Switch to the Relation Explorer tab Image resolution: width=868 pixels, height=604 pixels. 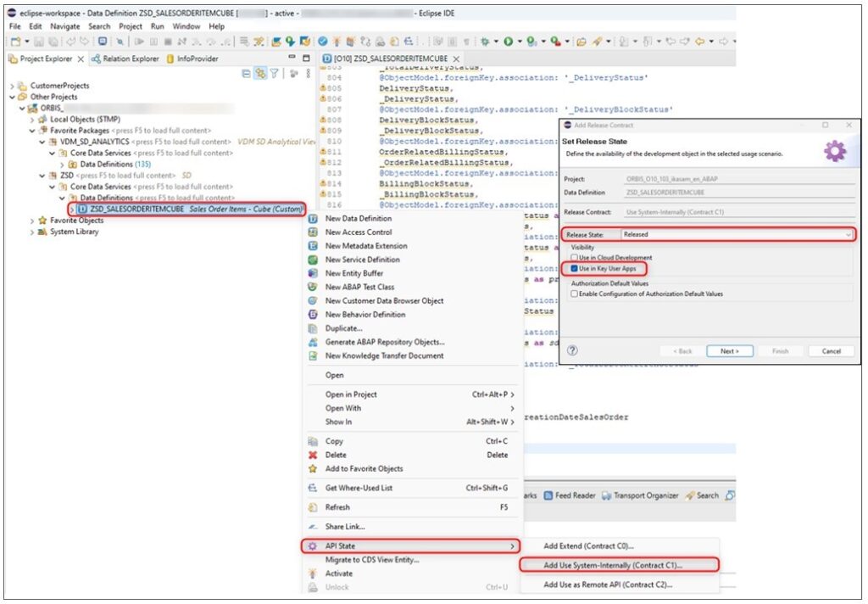click(x=125, y=59)
